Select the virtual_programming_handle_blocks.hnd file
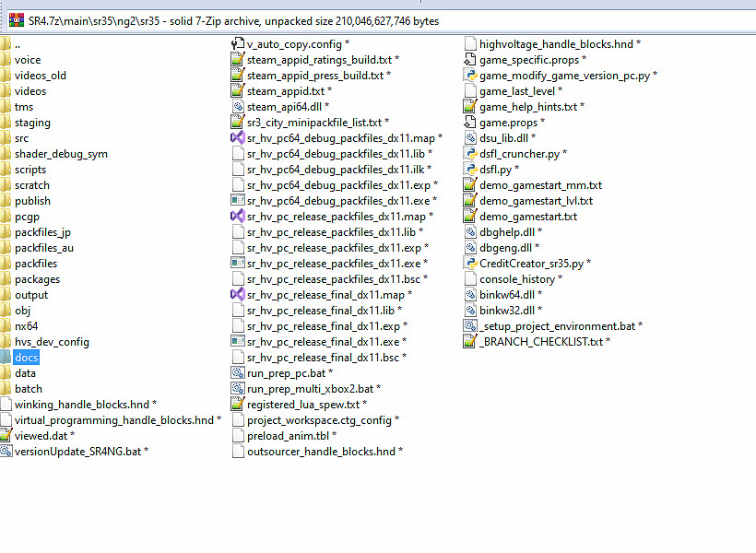This screenshot has width=756, height=553. point(117,420)
